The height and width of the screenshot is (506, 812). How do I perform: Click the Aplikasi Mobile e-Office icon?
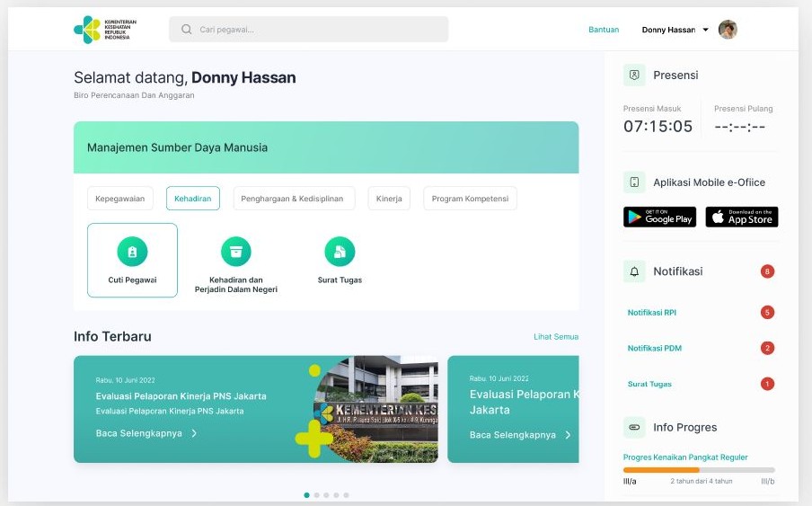point(634,182)
